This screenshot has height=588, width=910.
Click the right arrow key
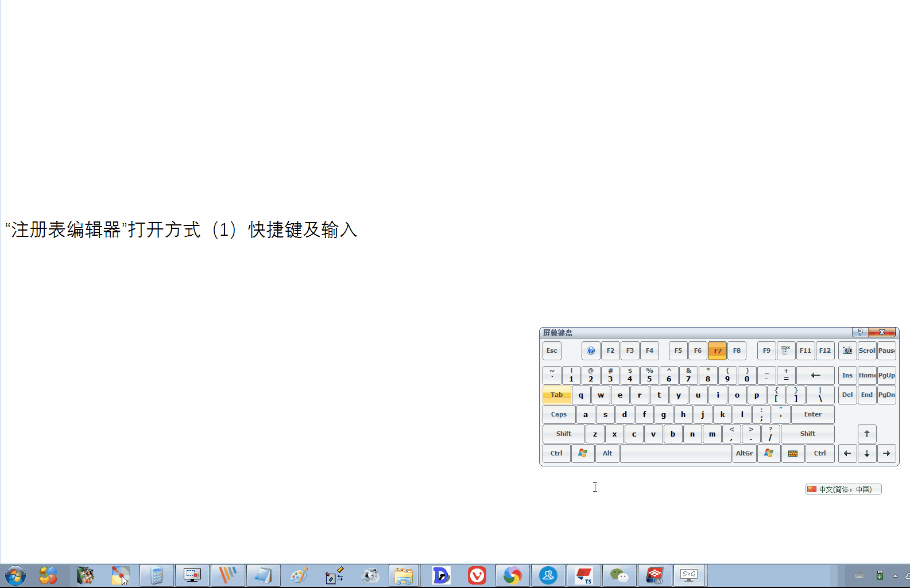[886, 453]
